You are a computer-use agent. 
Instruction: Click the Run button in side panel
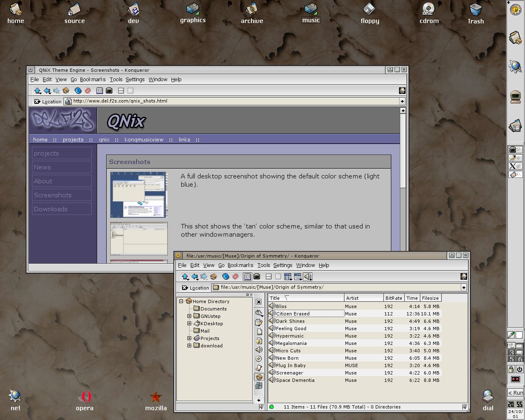point(516,393)
